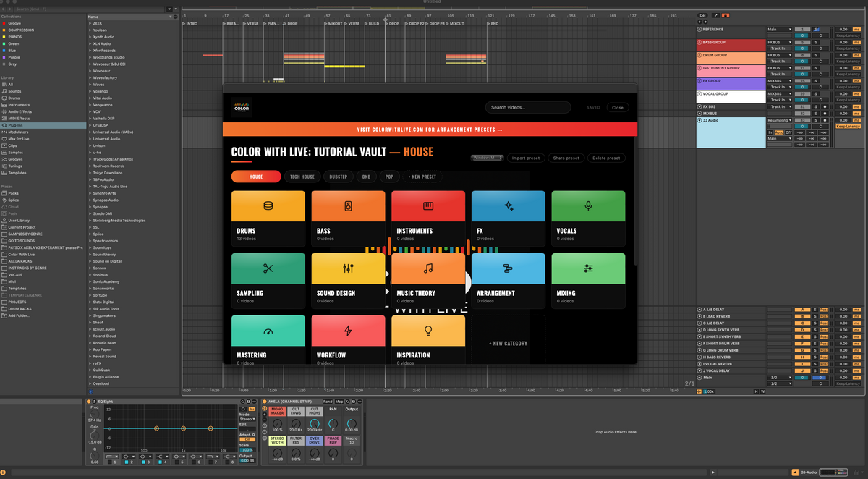Open the Mastering gauge icon card
This screenshot has width=868, height=479.
coord(268,331)
